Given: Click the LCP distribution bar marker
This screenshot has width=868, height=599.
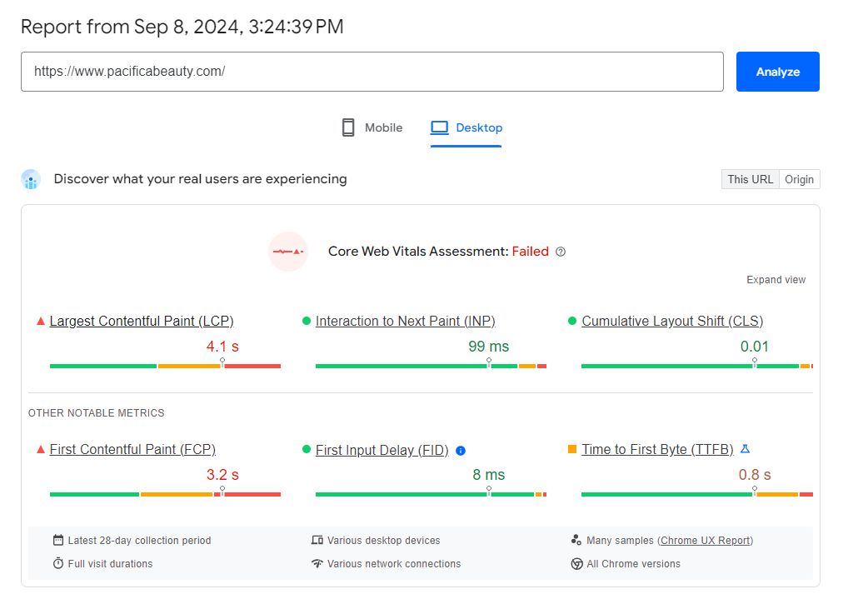Looking at the screenshot, I should click(222, 363).
